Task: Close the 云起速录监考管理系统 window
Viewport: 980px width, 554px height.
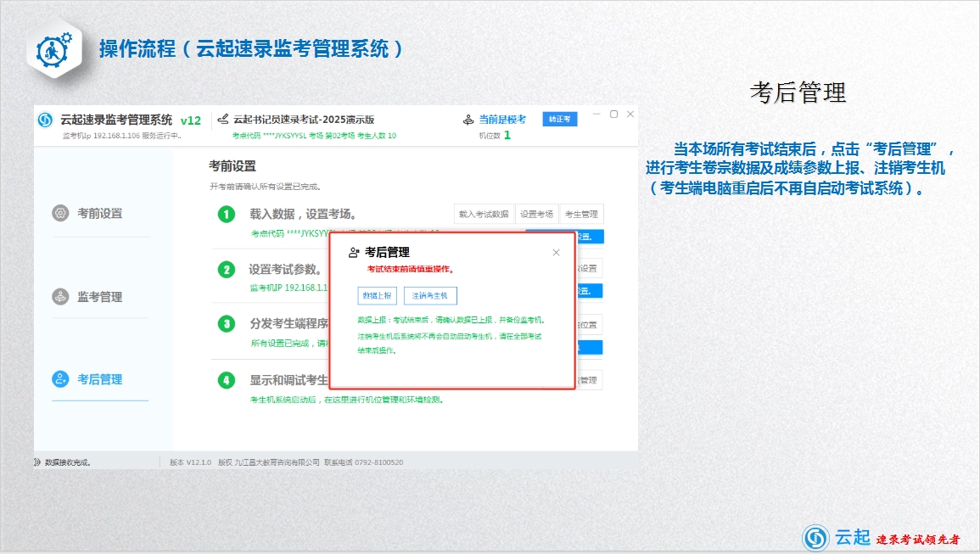Action: point(630,114)
